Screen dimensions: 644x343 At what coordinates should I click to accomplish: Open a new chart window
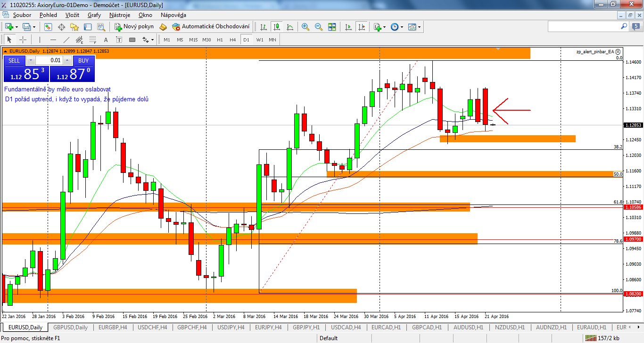(x=9, y=27)
